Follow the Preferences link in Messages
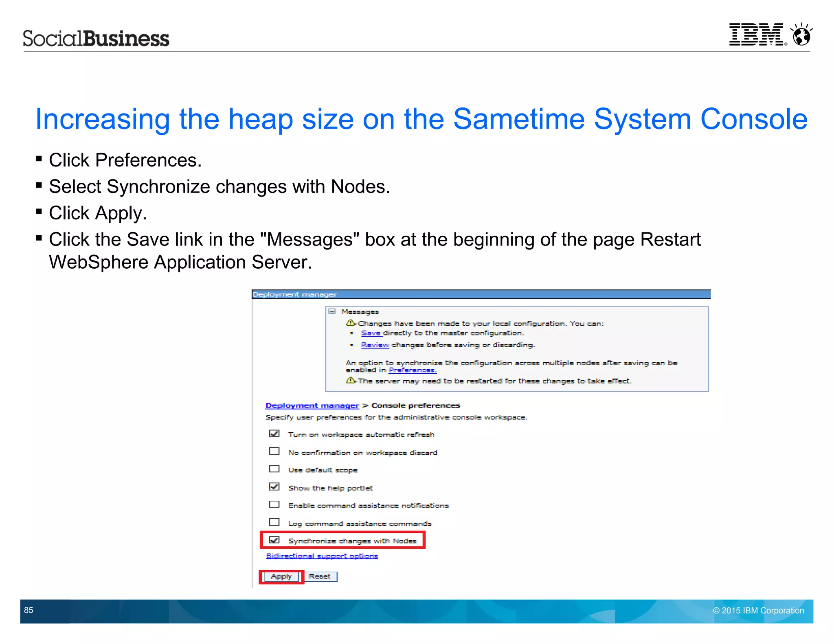834x644 pixels. click(413, 370)
